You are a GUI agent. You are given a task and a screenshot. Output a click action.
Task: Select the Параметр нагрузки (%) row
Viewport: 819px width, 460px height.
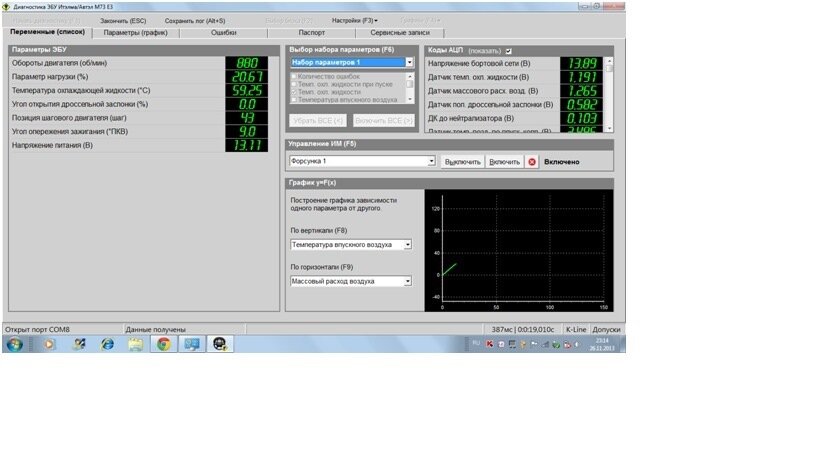click(x=140, y=77)
